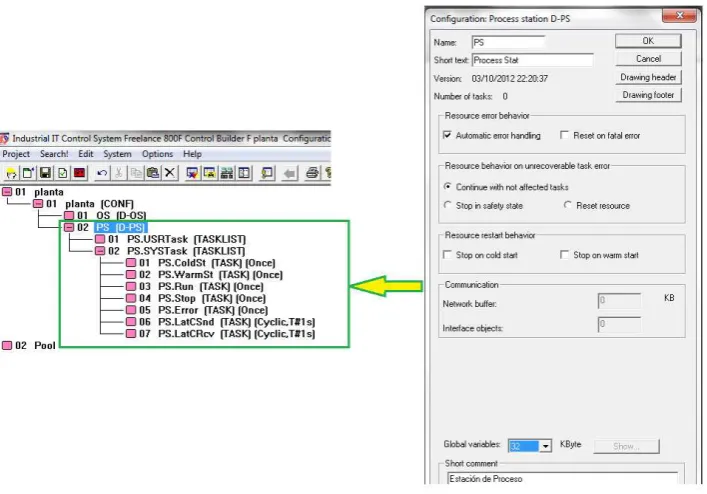Print using the printer toolbar icon
The width and height of the screenshot is (707, 494).
coord(312,173)
